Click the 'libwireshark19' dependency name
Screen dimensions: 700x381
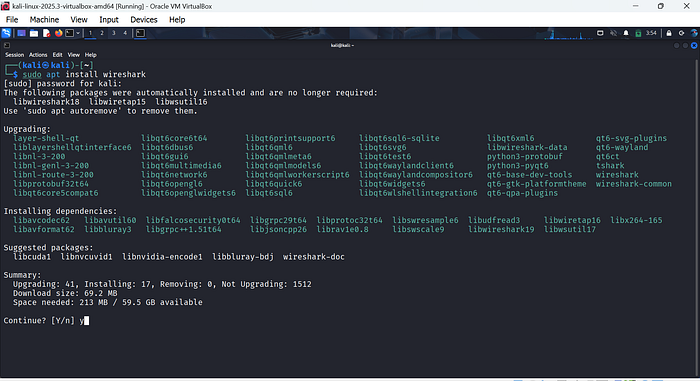coord(501,230)
